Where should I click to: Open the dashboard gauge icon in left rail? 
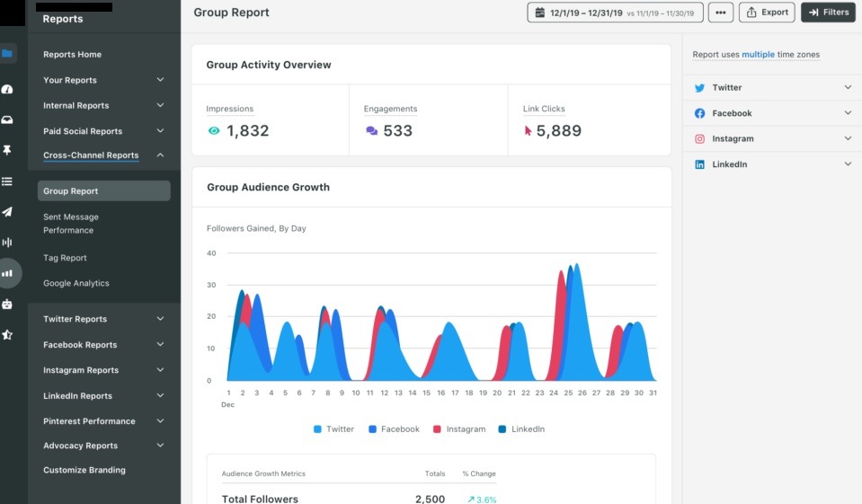(x=7, y=89)
